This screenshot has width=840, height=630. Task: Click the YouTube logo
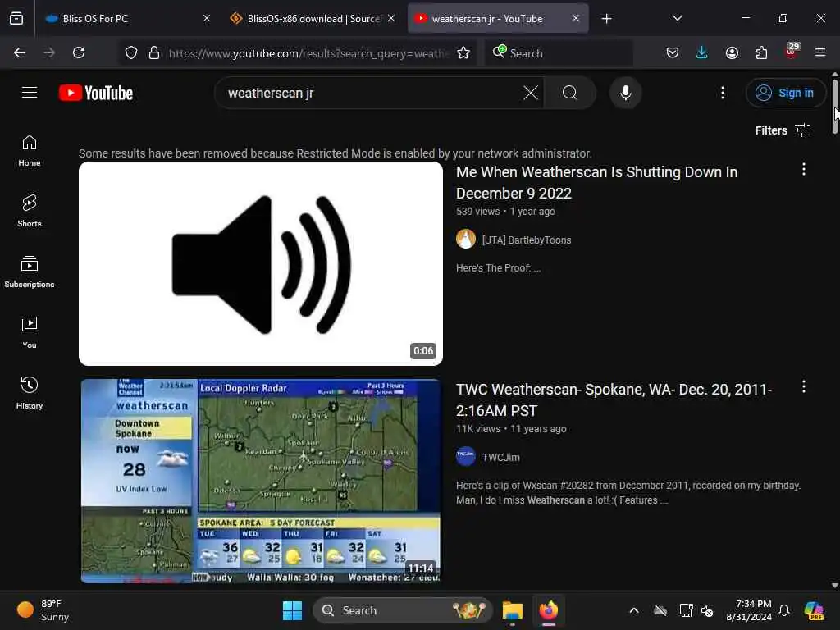[x=96, y=93]
